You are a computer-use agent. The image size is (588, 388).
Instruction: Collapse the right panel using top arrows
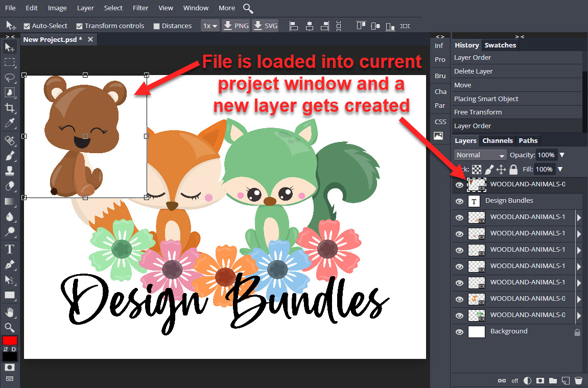[x=520, y=36]
